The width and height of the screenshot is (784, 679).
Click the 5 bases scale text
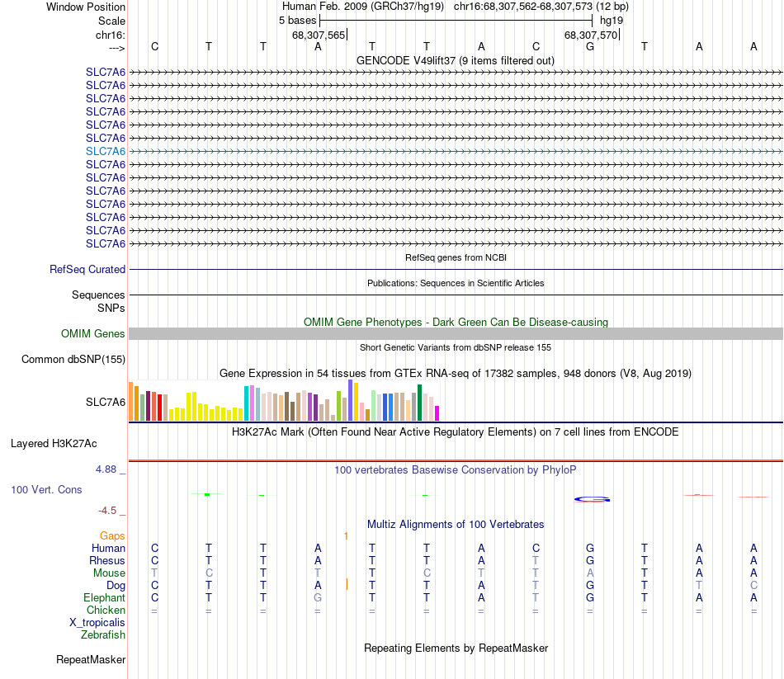(297, 21)
